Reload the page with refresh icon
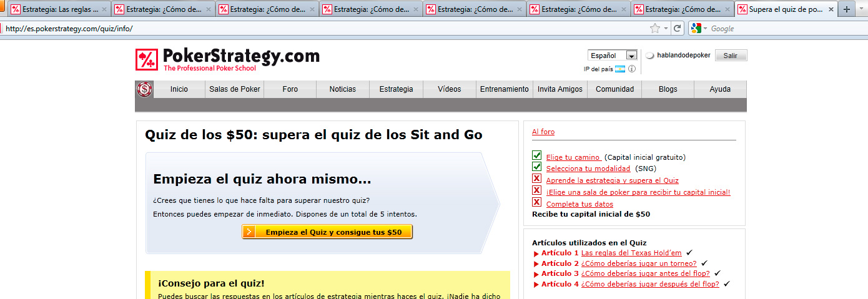Viewport: 868px width, 299px height. point(678,29)
